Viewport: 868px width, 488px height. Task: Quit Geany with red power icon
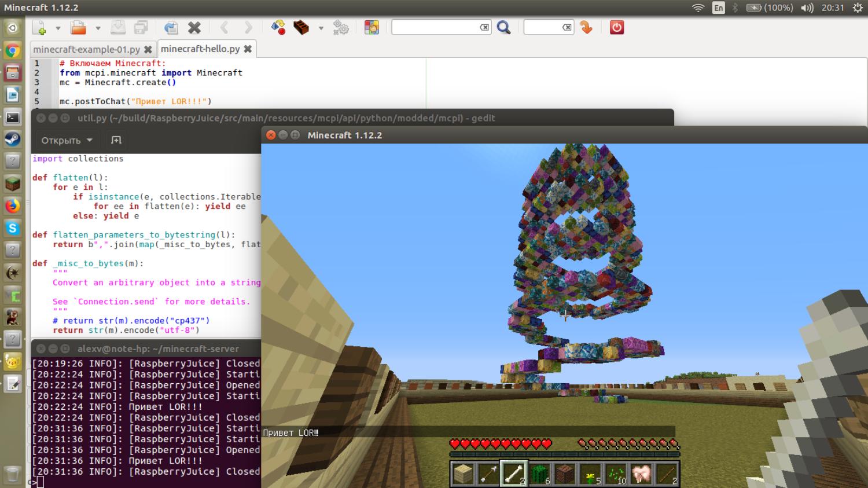click(617, 27)
